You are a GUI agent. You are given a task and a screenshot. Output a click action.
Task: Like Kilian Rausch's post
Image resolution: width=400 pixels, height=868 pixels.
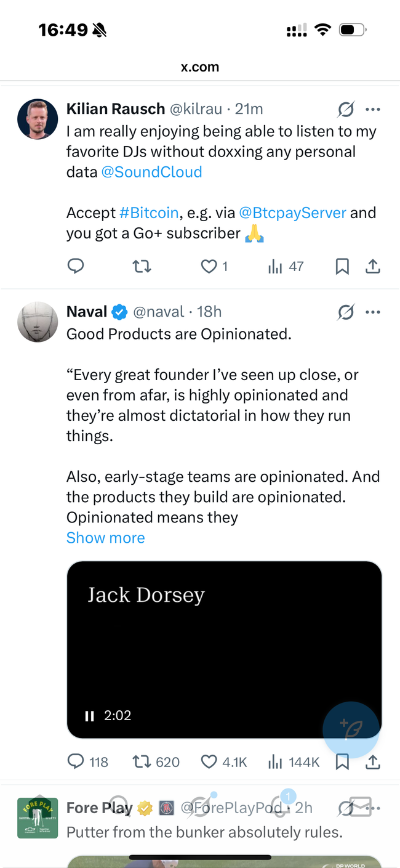(210, 266)
